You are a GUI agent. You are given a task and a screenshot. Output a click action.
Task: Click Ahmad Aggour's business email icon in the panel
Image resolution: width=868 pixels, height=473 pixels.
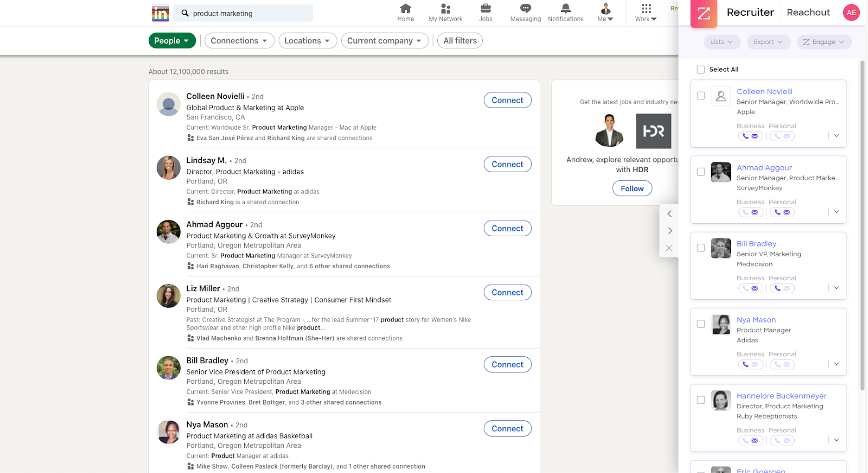click(755, 212)
